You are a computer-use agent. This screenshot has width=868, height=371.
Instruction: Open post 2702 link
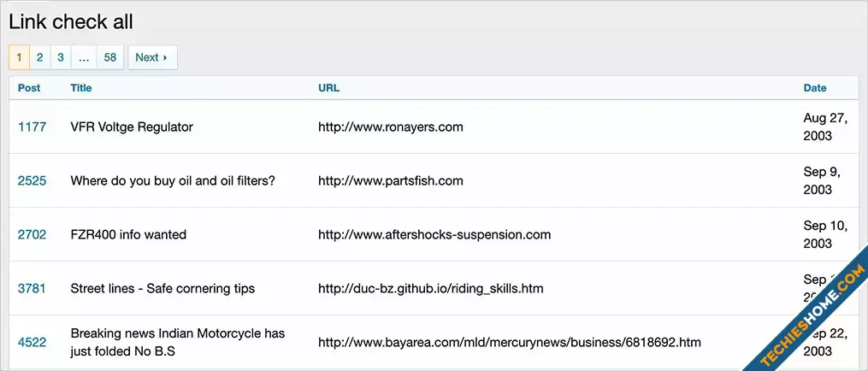pyautogui.click(x=32, y=234)
